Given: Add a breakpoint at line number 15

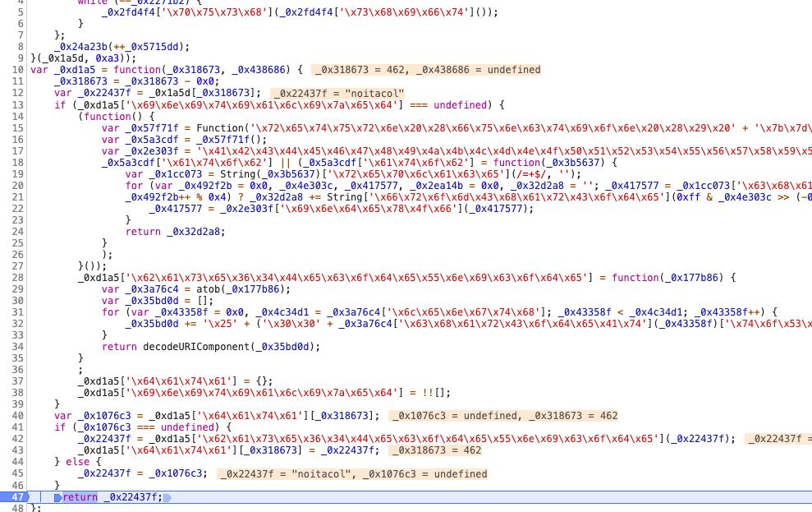Looking at the screenshot, I should (17, 128).
